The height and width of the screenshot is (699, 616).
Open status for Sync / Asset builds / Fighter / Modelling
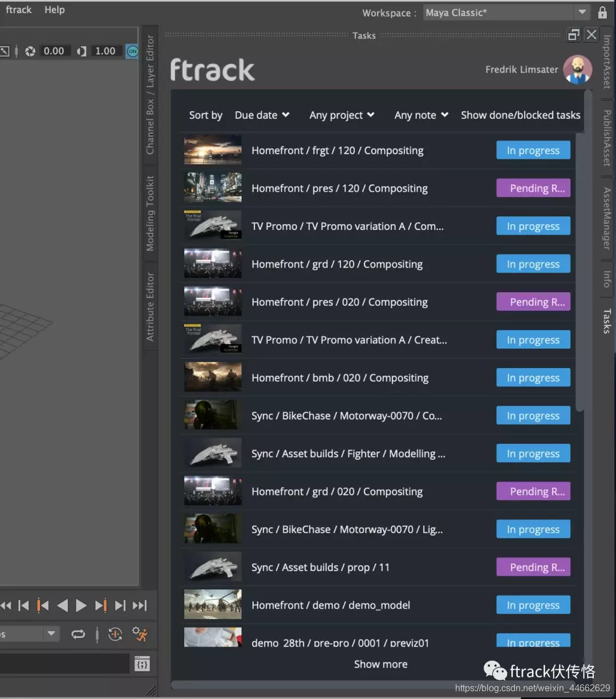point(533,454)
